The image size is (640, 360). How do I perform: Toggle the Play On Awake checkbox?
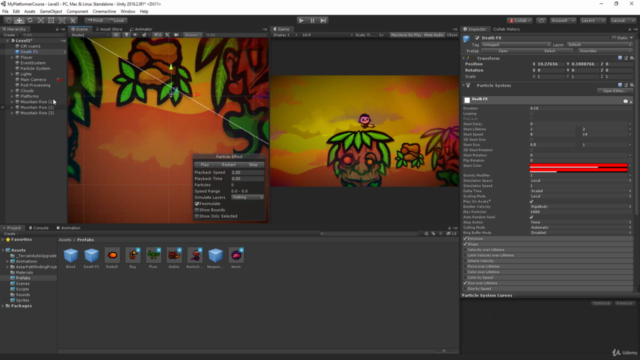(x=531, y=201)
